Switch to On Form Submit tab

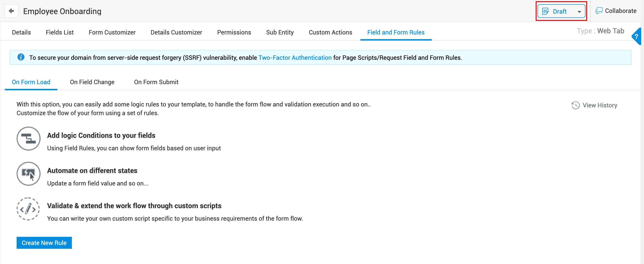156,82
